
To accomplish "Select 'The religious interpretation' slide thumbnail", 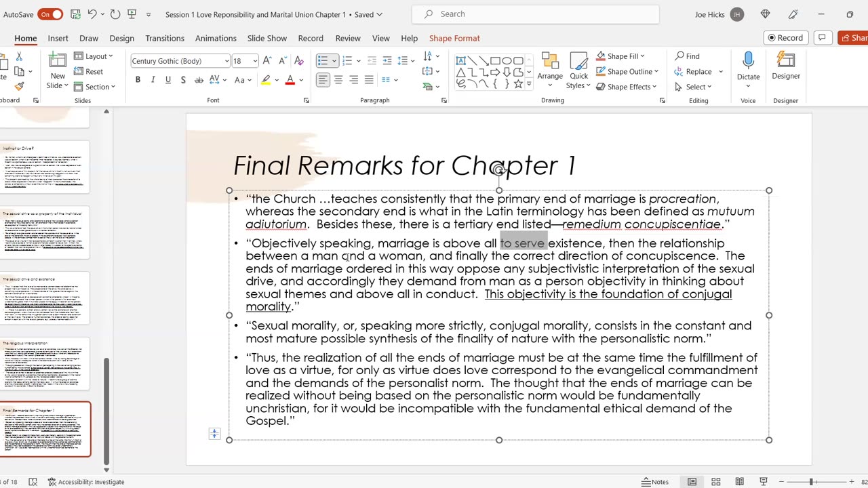I will click(x=45, y=364).
